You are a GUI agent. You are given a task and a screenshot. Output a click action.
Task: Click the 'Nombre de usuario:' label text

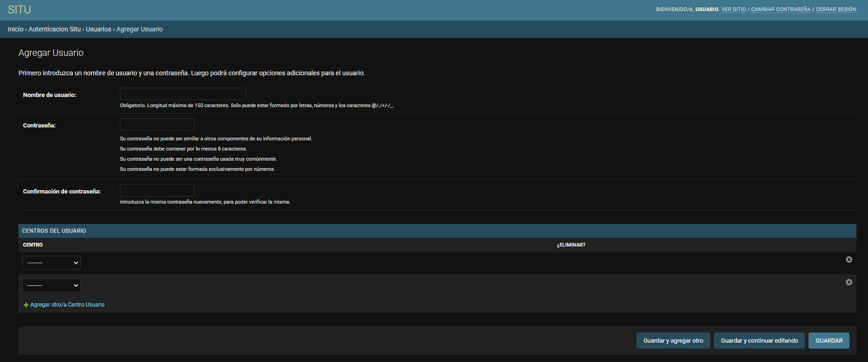click(x=49, y=95)
